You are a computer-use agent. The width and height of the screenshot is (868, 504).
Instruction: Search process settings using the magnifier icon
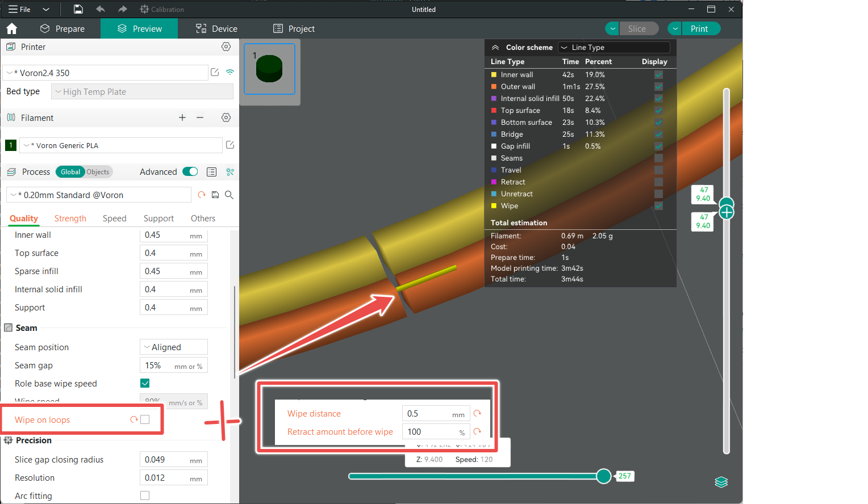tap(229, 195)
